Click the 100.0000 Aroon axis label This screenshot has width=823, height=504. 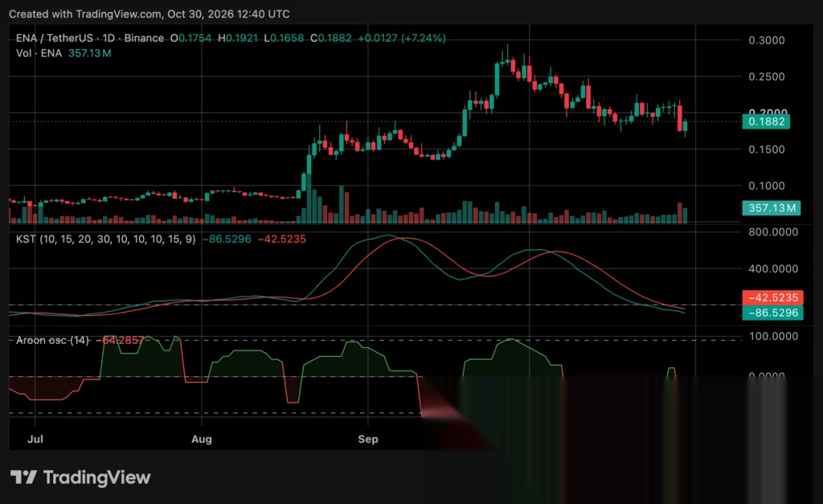click(773, 336)
